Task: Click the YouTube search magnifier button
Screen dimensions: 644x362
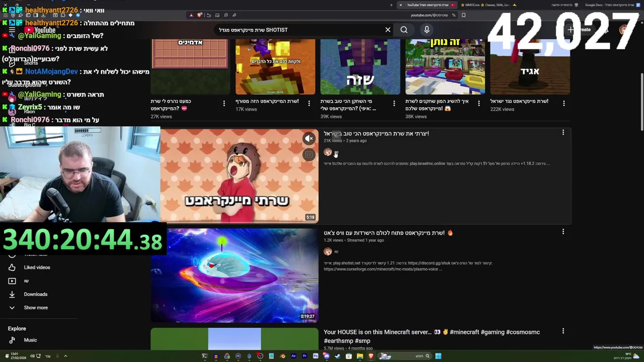Action: coord(404,30)
